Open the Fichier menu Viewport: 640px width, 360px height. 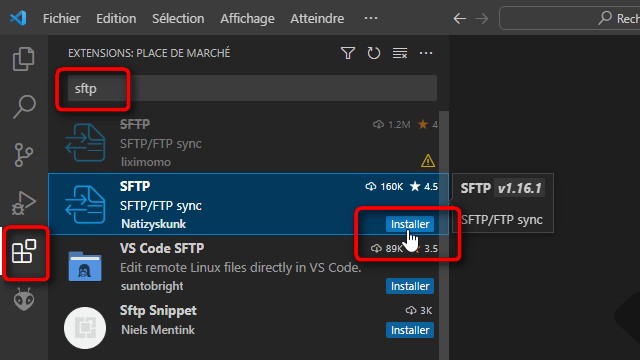point(62,18)
